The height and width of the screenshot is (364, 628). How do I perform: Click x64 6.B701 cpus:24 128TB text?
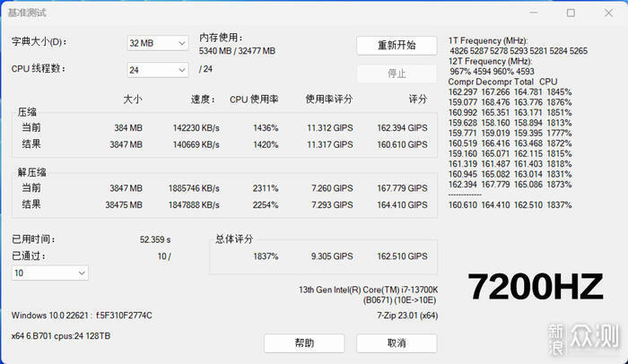pyautogui.click(x=60, y=336)
